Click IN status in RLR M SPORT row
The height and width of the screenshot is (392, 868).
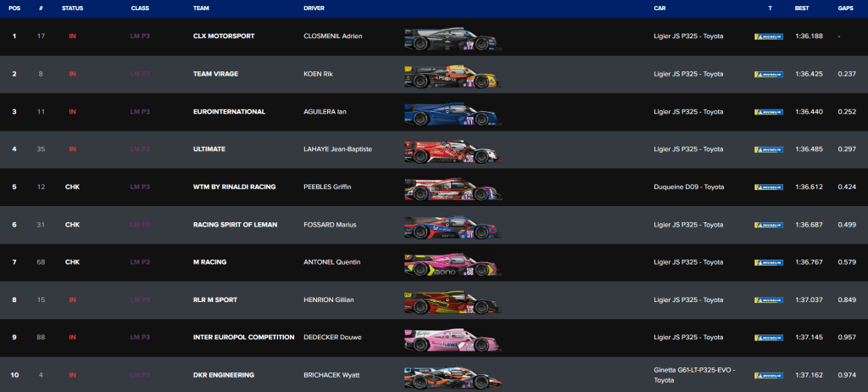73,300
